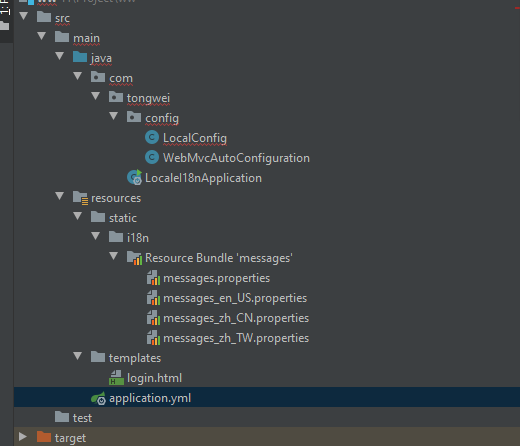Select Resource Bundle 'messages' label
Screen dimensions: 520x446
click(219, 258)
